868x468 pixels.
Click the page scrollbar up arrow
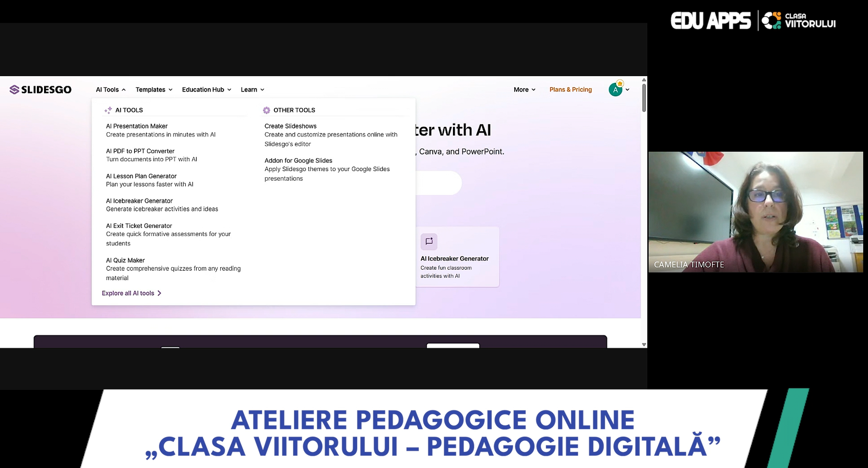[644, 80]
